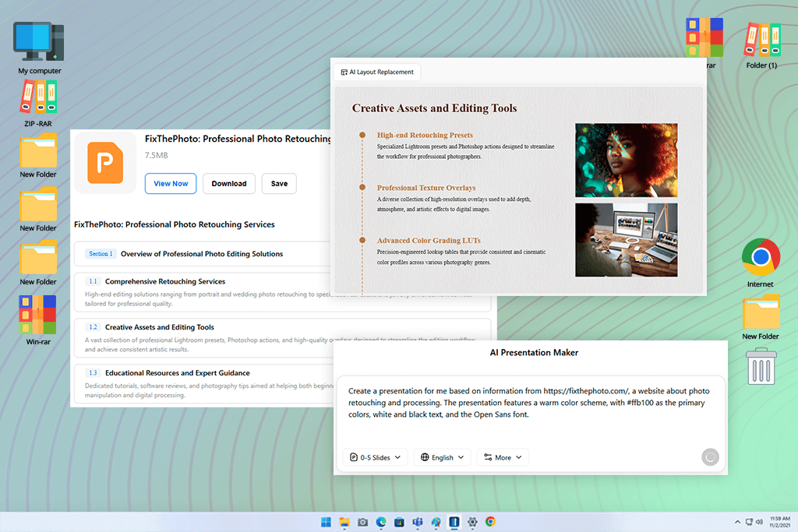Viewport: 798px width, 532px height.
Task: Click the Download button
Action: [229, 184]
